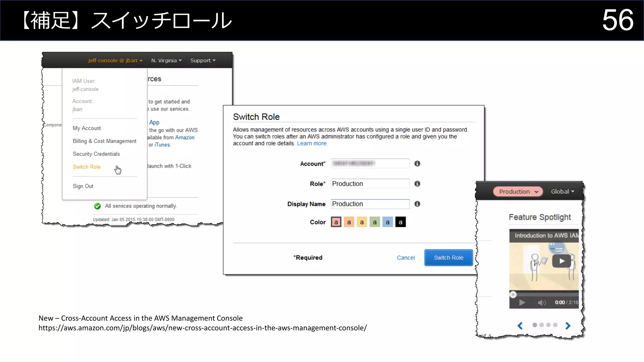Select the first carousel page dot
Viewport: 644px width, 362px height.
(x=535, y=325)
